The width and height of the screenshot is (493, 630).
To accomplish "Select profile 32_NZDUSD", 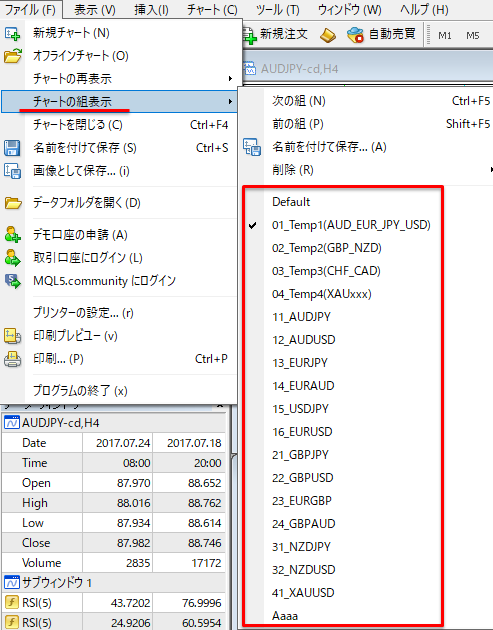I will pyautogui.click(x=303, y=570).
